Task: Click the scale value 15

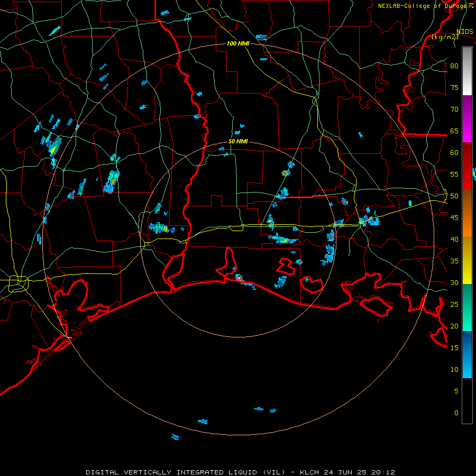Action: tap(454, 348)
